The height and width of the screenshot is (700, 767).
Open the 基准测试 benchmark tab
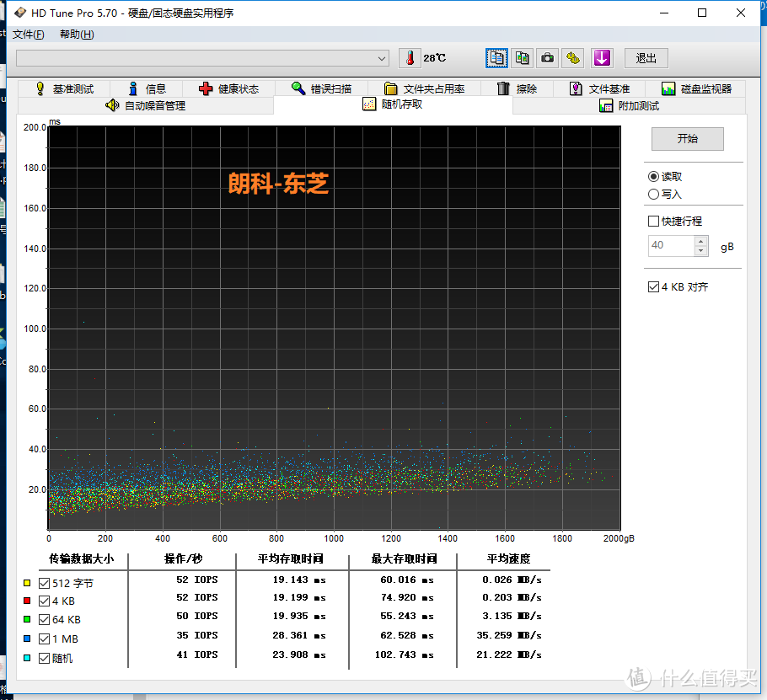pyautogui.click(x=65, y=88)
